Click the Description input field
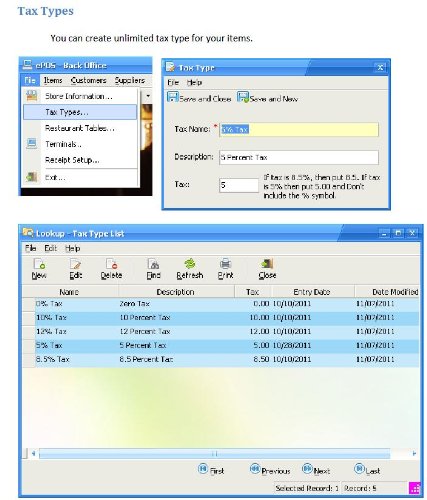This screenshot has height=500, width=427. 299,157
